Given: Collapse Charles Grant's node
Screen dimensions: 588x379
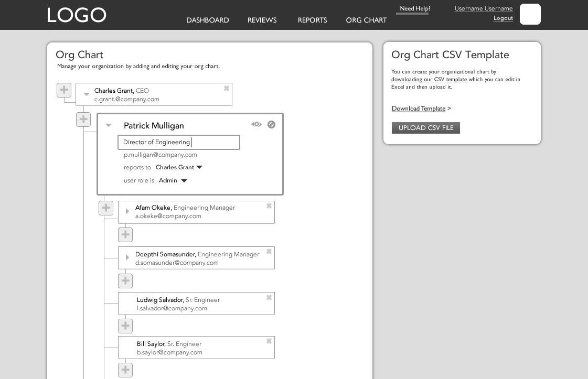Looking at the screenshot, I should [86, 94].
